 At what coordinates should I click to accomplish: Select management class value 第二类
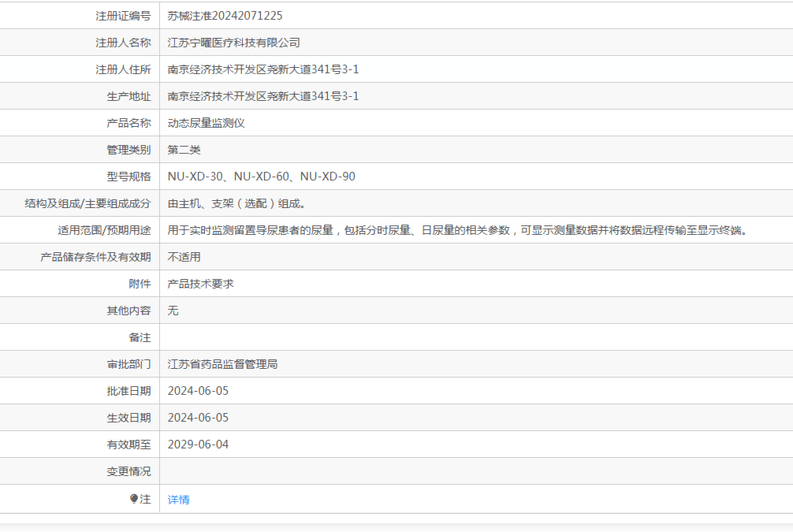point(184,150)
